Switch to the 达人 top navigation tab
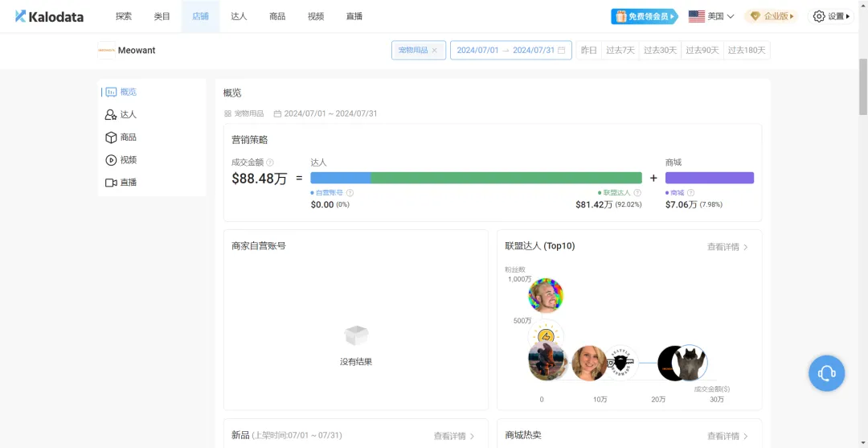The image size is (868, 448). pyautogui.click(x=239, y=16)
